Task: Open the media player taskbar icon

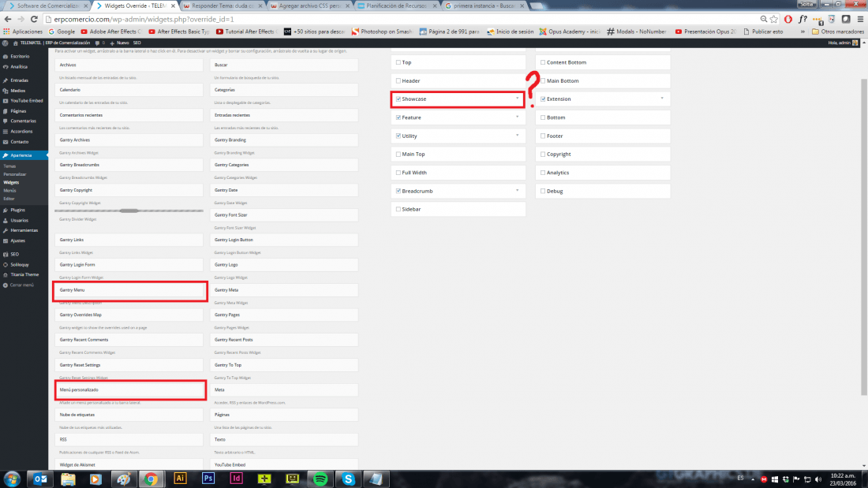Action: click(x=95, y=479)
